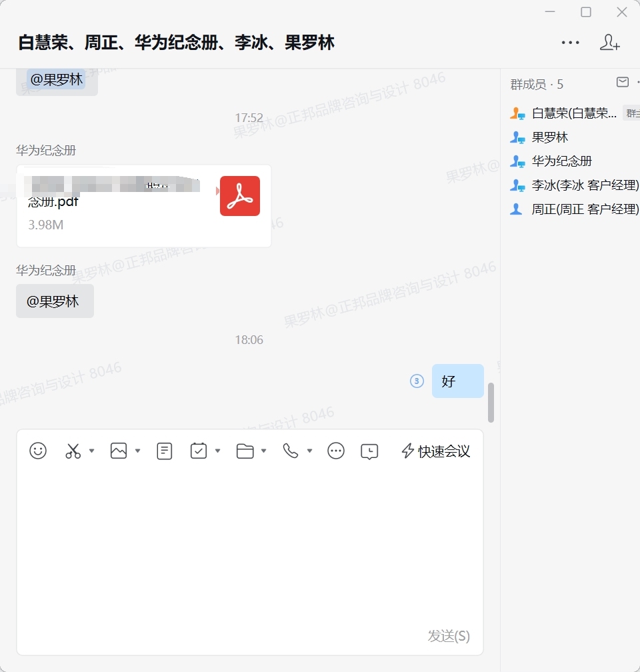Image resolution: width=640 pixels, height=672 pixels.
Task: Open more tools ellipsis circle icon
Action: pos(335,451)
